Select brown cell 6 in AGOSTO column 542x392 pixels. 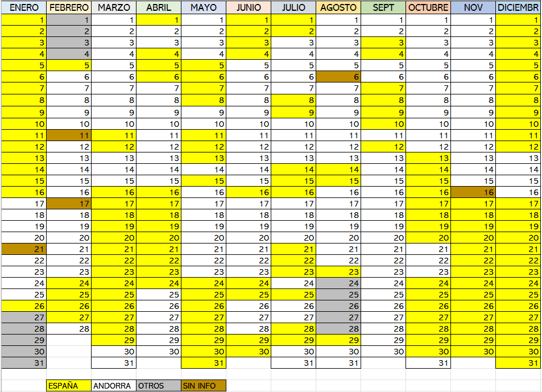[x=338, y=77]
